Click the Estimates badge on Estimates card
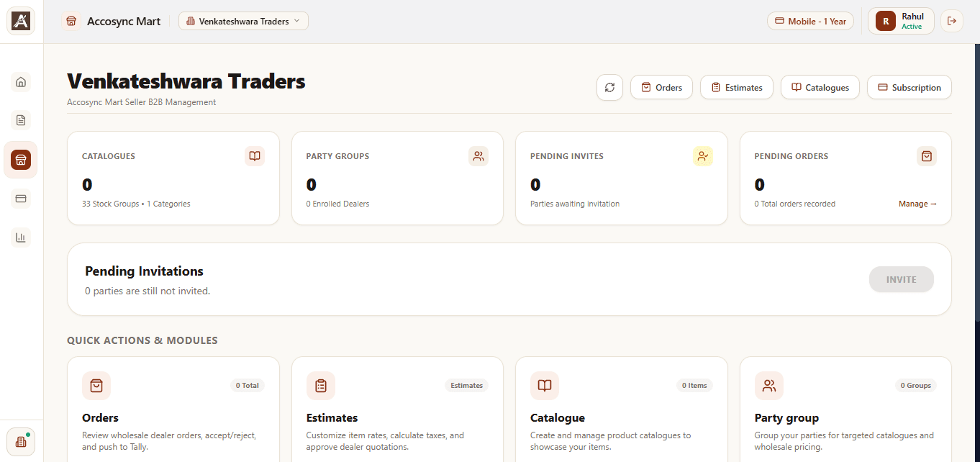The height and width of the screenshot is (462, 980). (466, 386)
